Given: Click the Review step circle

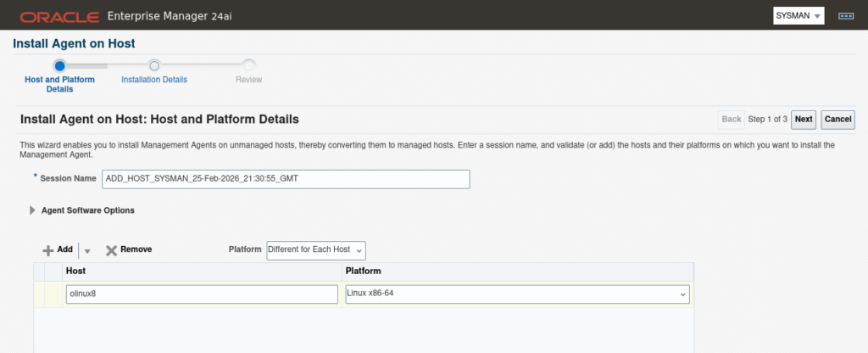Looking at the screenshot, I should coord(249,64).
